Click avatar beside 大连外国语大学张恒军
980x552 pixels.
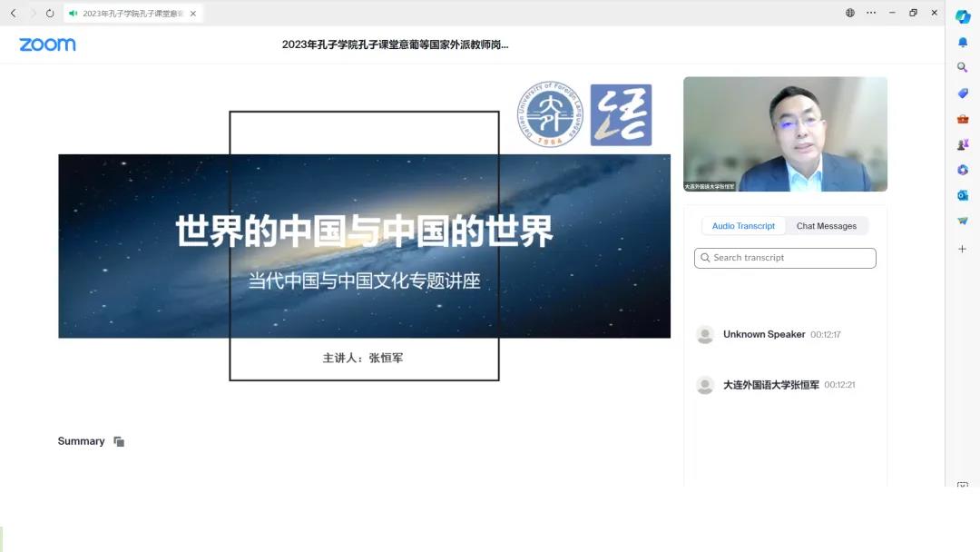click(x=705, y=385)
